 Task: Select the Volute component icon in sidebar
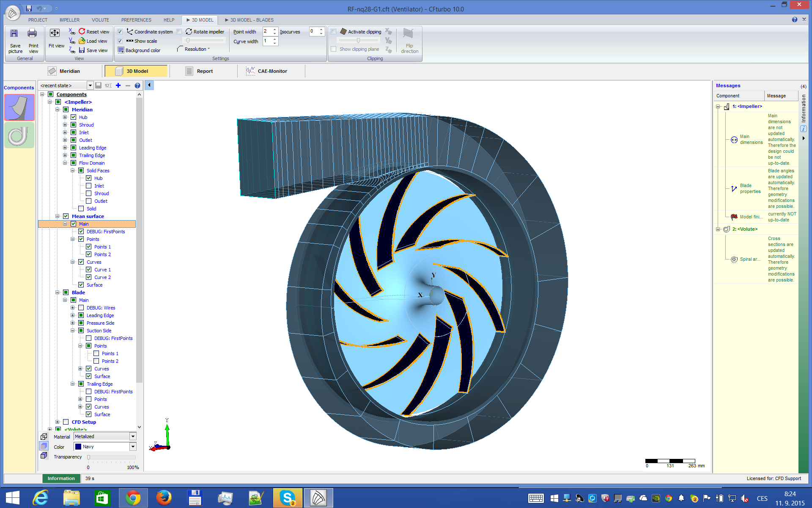[x=19, y=135]
